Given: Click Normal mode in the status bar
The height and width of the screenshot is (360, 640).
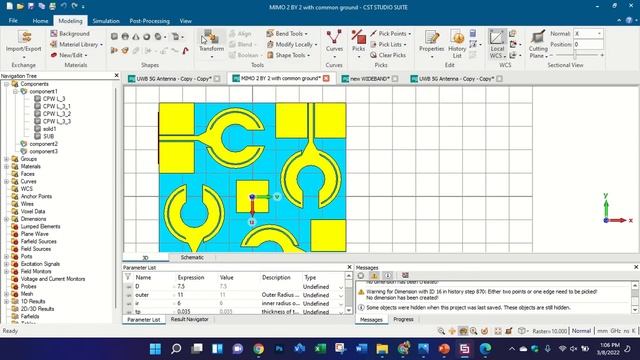Looking at the screenshot, I should (x=581, y=331).
